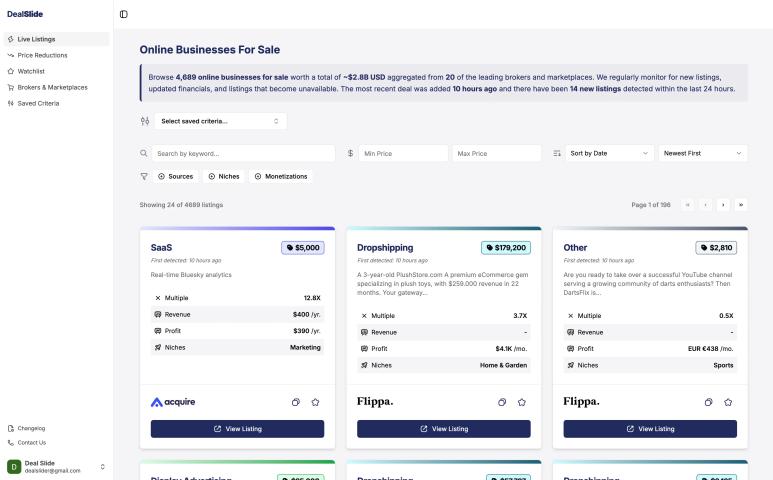Viewport: 773px width, 480px height.
Task: Open the Sort by Date dropdown
Action: click(x=608, y=153)
